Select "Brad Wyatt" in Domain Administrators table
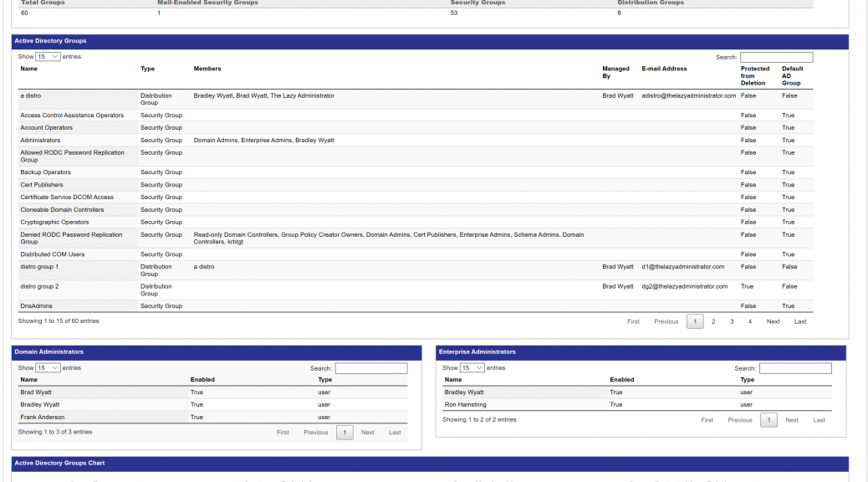This screenshot has width=868, height=482. tap(36, 392)
